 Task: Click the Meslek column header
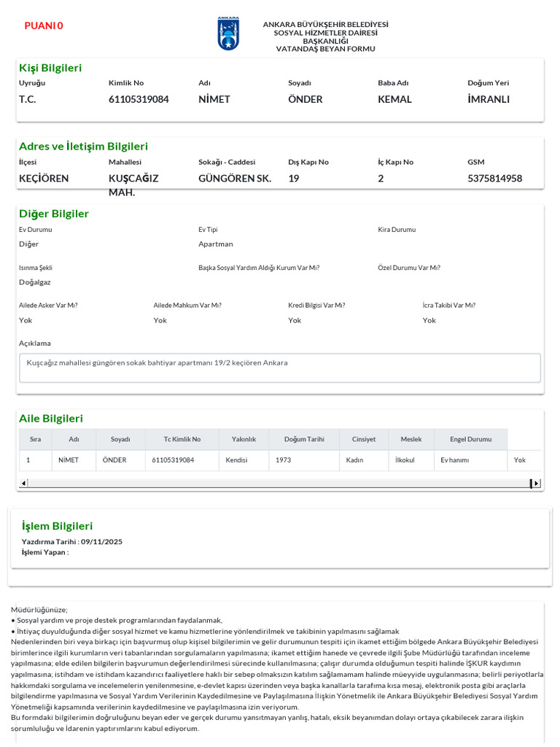coord(411,439)
